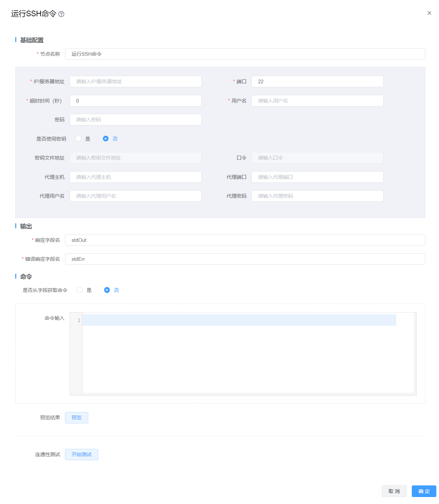The width and height of the screenshot is (439, 504).
Task: Close the 运行SSH命令 dialog
Action: coord(429,13)
